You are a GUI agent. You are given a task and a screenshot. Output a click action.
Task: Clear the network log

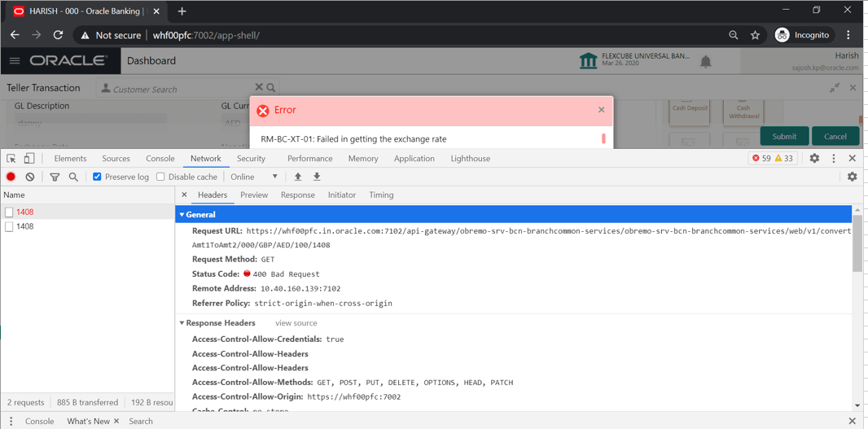click(x=30, y=177)
